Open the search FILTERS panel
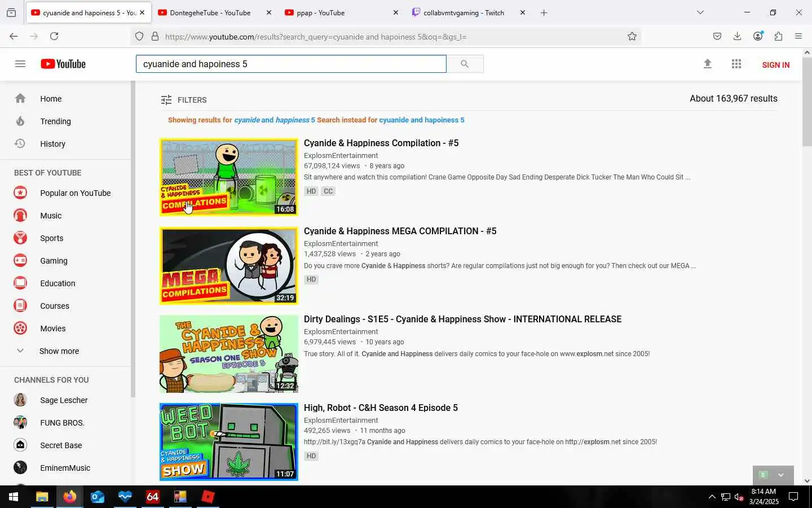This screenshot has width=812, height=508. point(184,100)
